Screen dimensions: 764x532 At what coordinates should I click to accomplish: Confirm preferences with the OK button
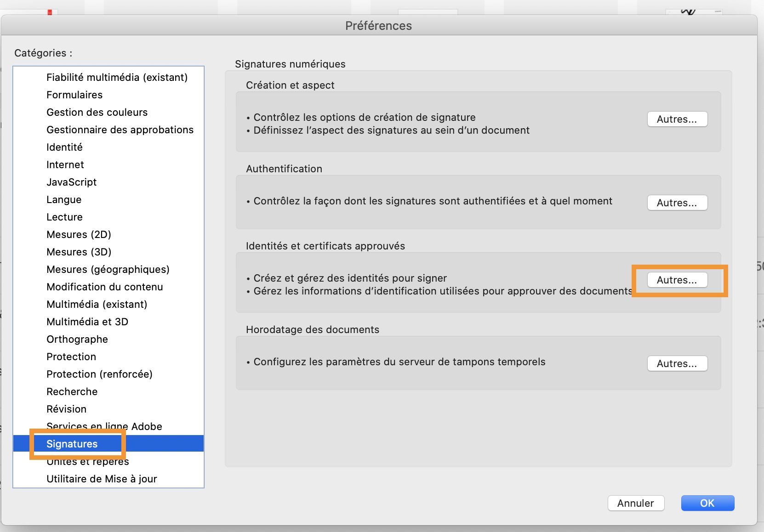click(x=707, y=503)
